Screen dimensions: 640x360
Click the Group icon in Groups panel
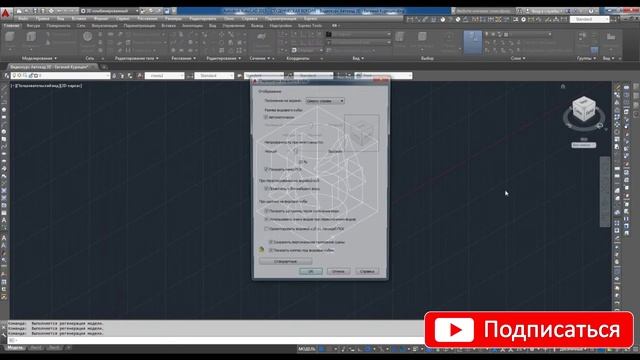[x=582, y=37]
